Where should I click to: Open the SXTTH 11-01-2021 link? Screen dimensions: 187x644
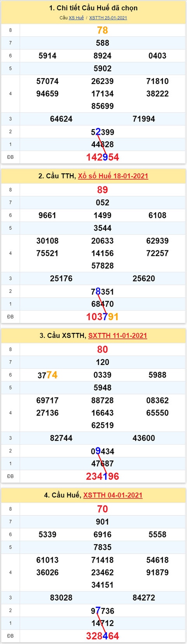click(x=118, y=336)
